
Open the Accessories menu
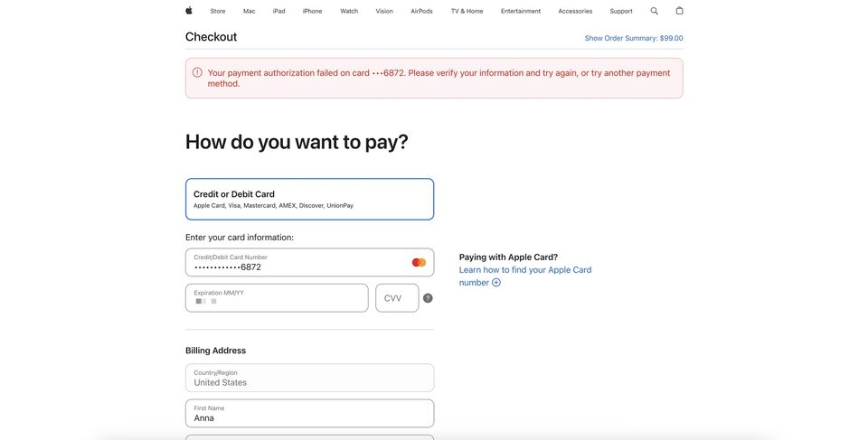575,11
